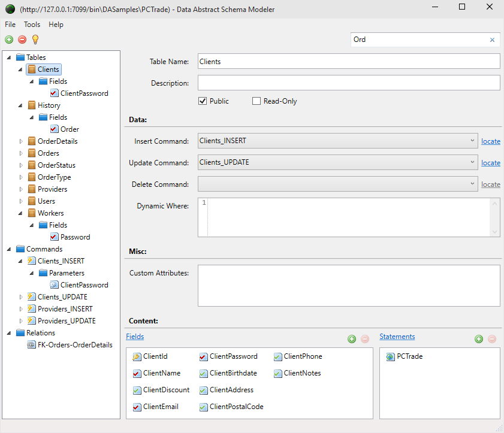Remove selected statement in Content section

(492, 339)
